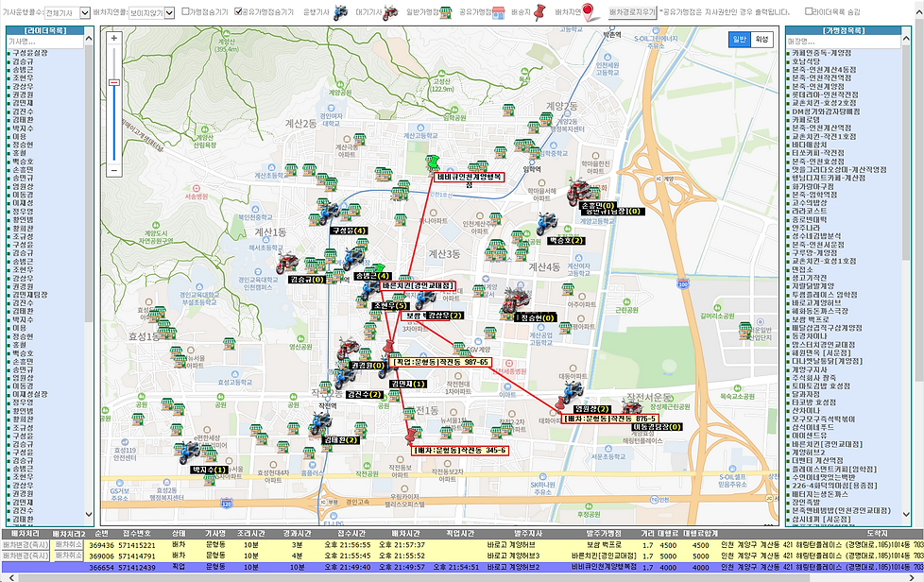Click the red 배차지연 location marker icon
The height and width of the screenshot is (582, 924).
coord(588,12)
